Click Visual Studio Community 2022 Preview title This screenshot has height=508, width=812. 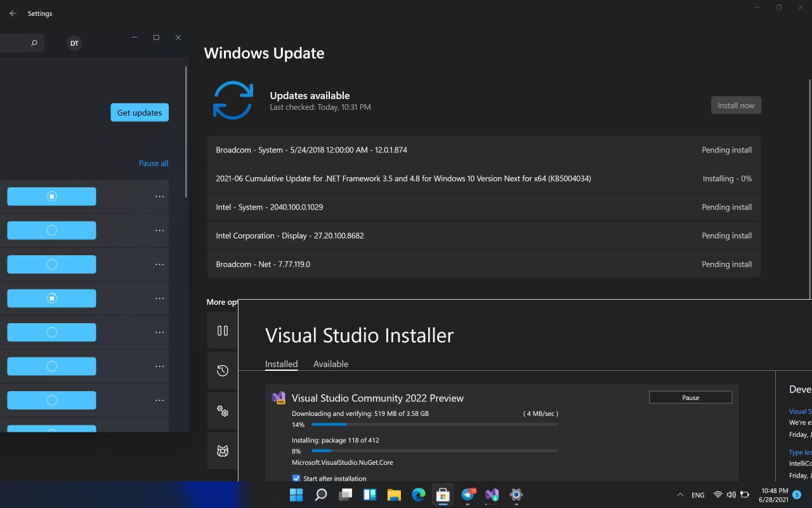point(377,398)
